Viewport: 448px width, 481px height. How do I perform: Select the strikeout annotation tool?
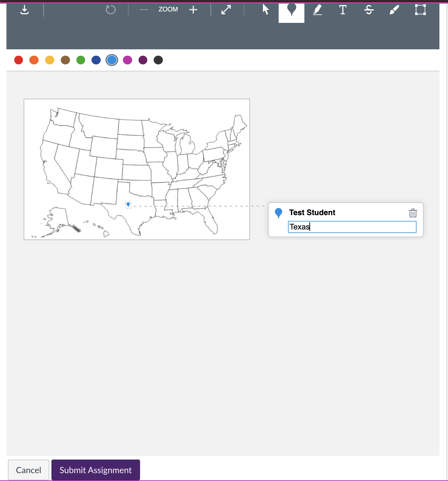click(x=369, y=10)
